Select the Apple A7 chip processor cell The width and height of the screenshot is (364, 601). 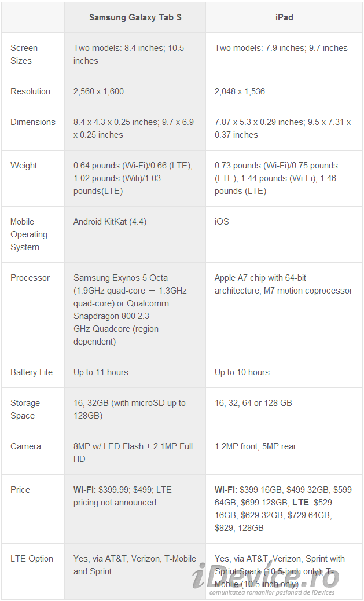284,284
